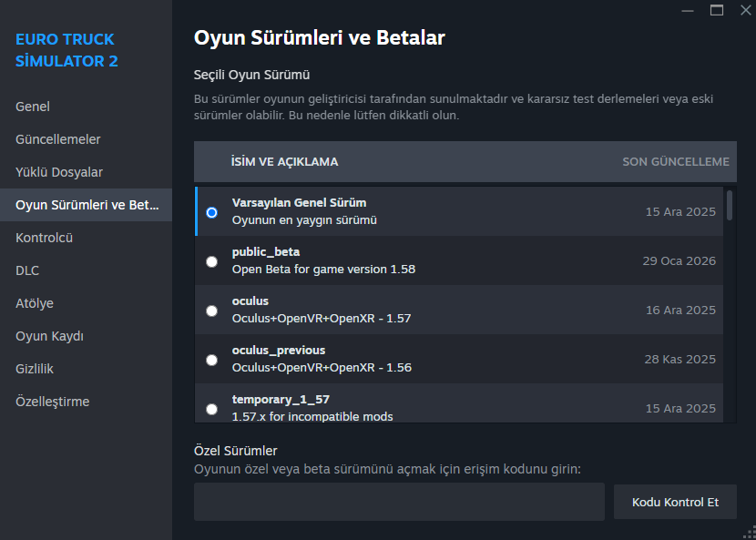Open the Yüklü Dosyalar section
The width and height of the screenshot is (756, 540).
click(86, 172)
